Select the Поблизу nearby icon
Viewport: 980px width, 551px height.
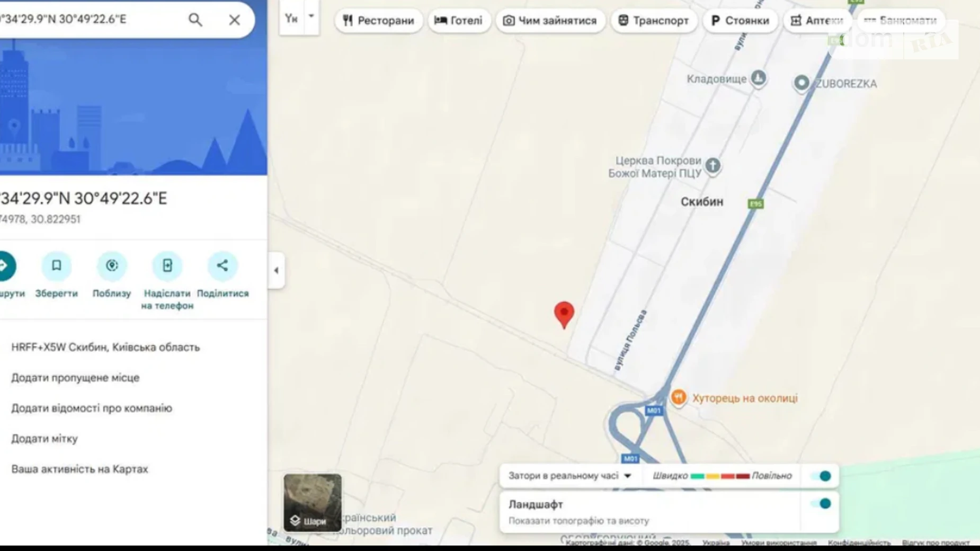click(x=112, y=266)
